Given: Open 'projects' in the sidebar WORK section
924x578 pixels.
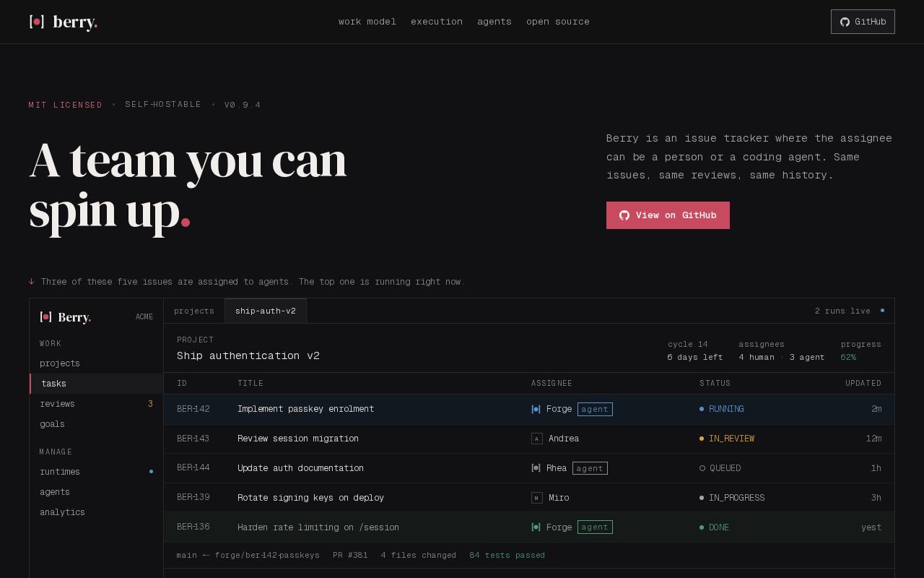Looking at the screenshot, I should [x=96, y=363].
